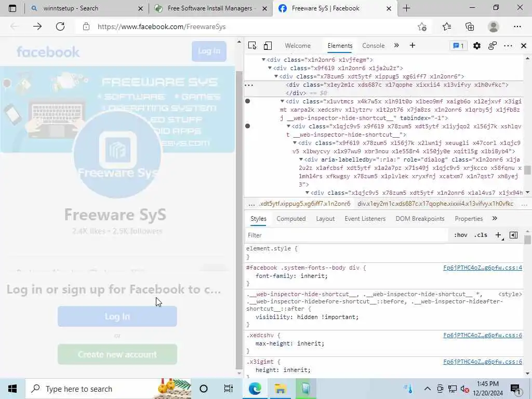Switch to the Console tab
The width and height of the screenshot is (532, 399).
click(373, 46)
